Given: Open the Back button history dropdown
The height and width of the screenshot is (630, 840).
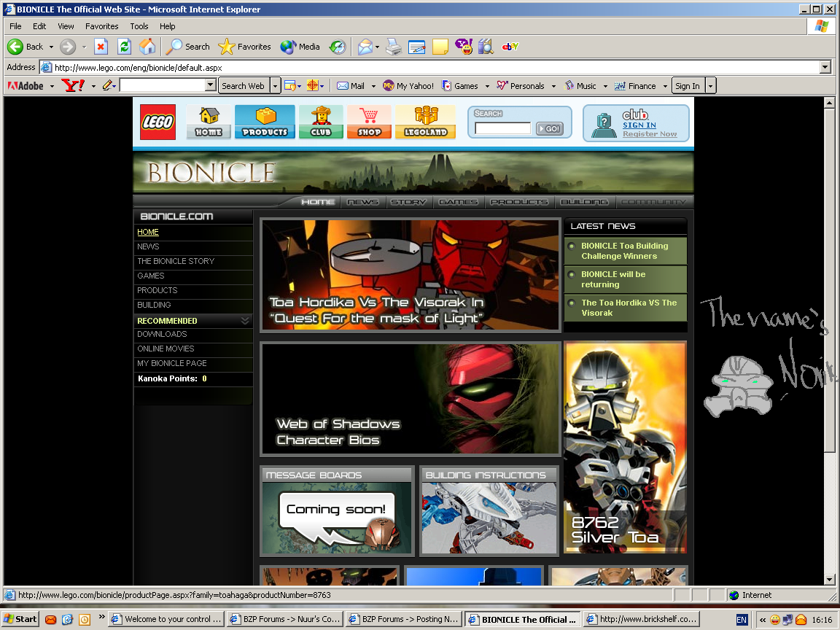Looking at the screenshot, I should pyautogui.click(x=52, y=47).
